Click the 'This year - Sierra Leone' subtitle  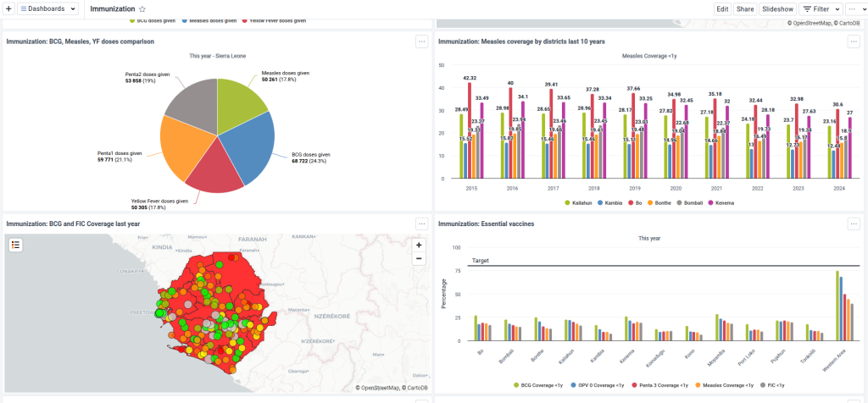click(218, 56)
